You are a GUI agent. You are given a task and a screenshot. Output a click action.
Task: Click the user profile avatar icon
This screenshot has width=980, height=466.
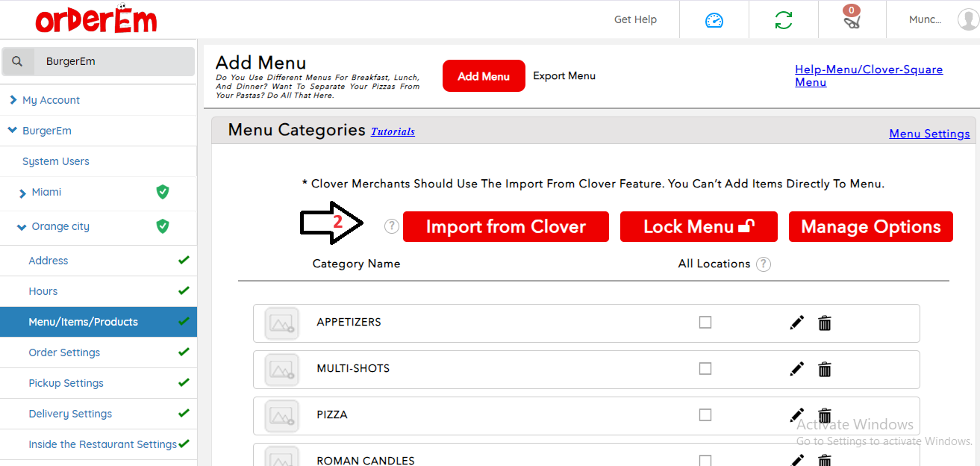point(967,19)
